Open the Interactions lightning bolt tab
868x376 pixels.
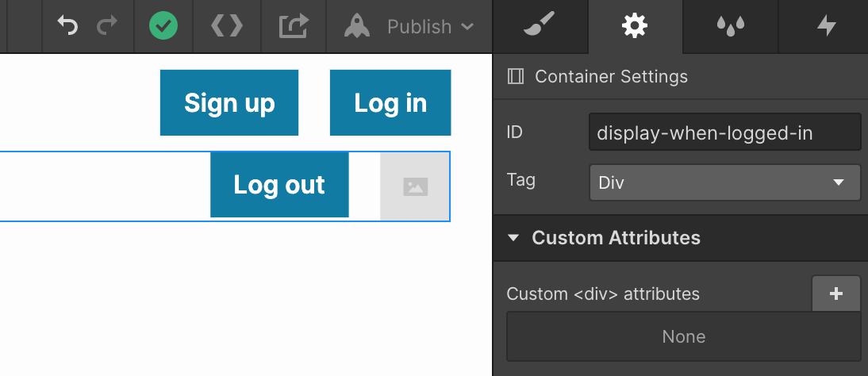click(827, 26)
